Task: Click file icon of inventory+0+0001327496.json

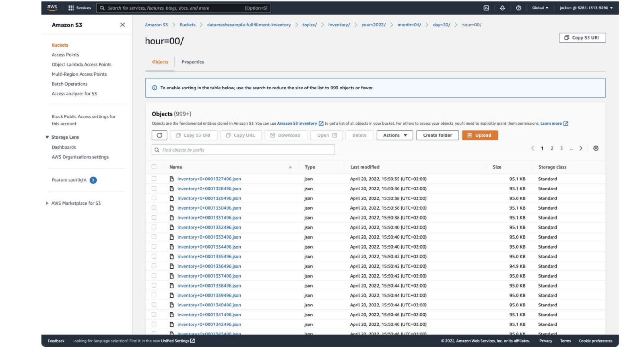Action: (x=171, y=179)
